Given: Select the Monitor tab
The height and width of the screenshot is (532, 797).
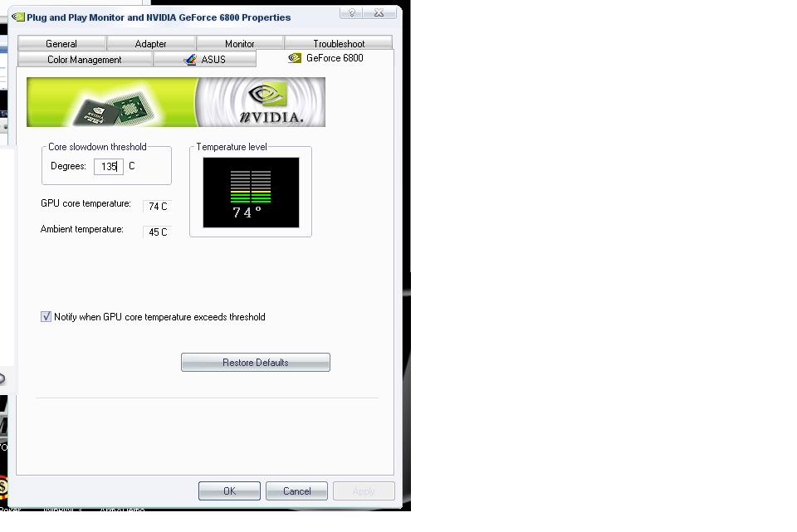Looking at the screenshot, I should 239,44.
